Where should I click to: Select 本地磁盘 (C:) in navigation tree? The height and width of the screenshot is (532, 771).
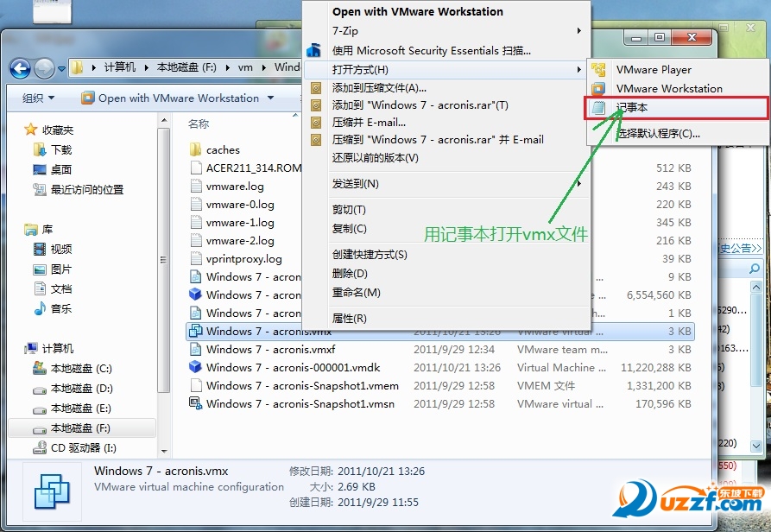81,369
